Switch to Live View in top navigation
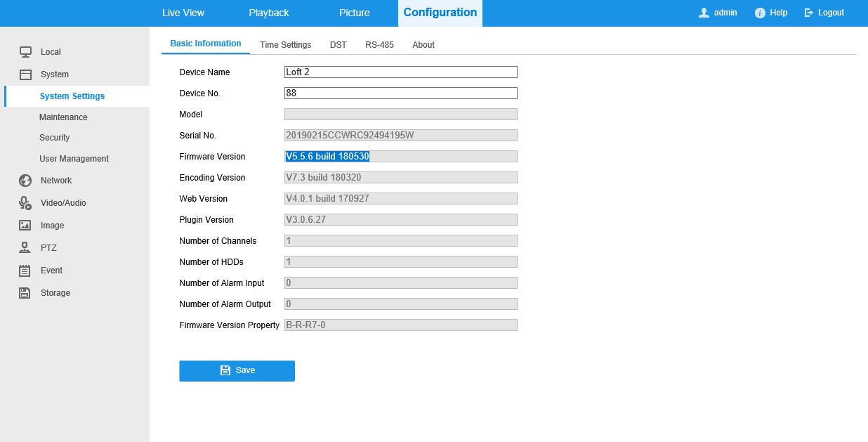This screenshot has width=868, height=442. [183, 13]
